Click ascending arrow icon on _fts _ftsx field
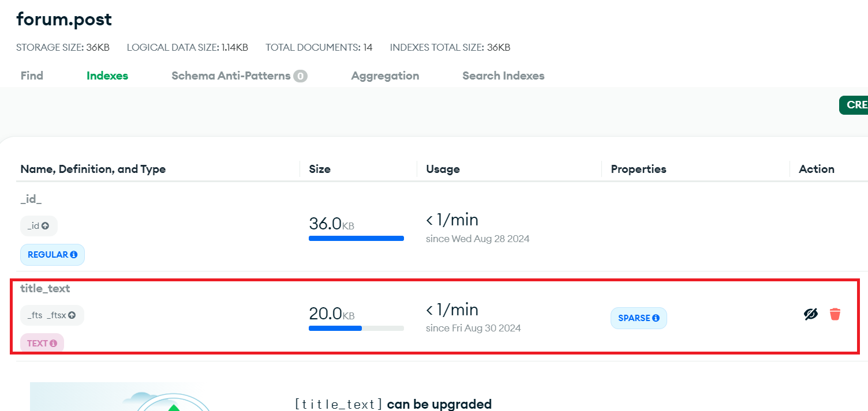This screenshot has width=868, height=411. [x=72, y=315]
